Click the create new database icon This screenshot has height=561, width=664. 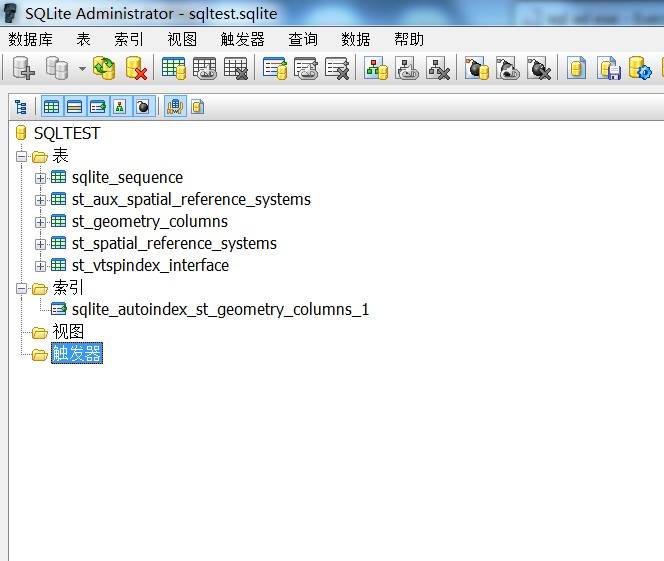(x=23, y=68)
